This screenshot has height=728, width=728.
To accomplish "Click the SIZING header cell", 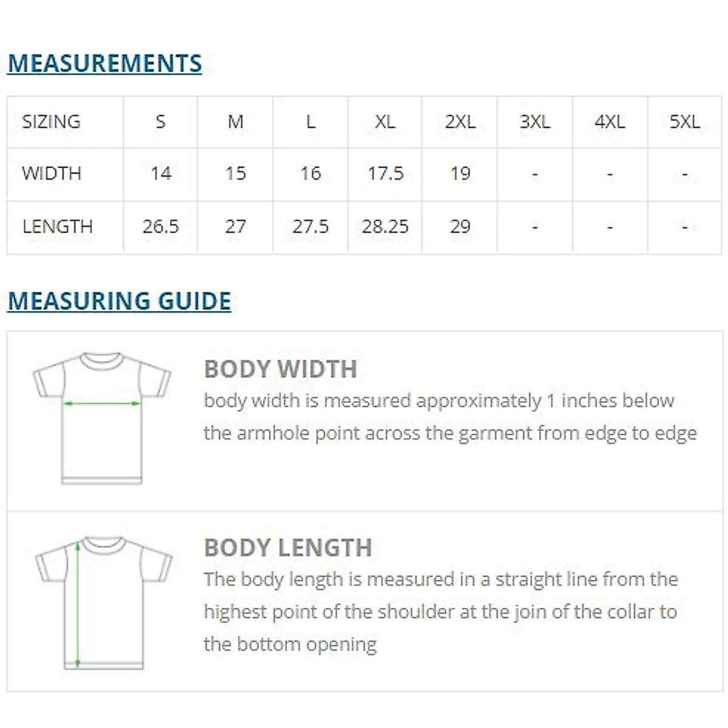I will (51, 122).
